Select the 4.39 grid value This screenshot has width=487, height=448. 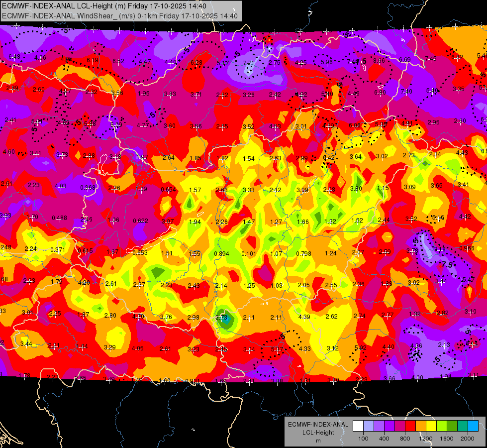tap(304, 317)
